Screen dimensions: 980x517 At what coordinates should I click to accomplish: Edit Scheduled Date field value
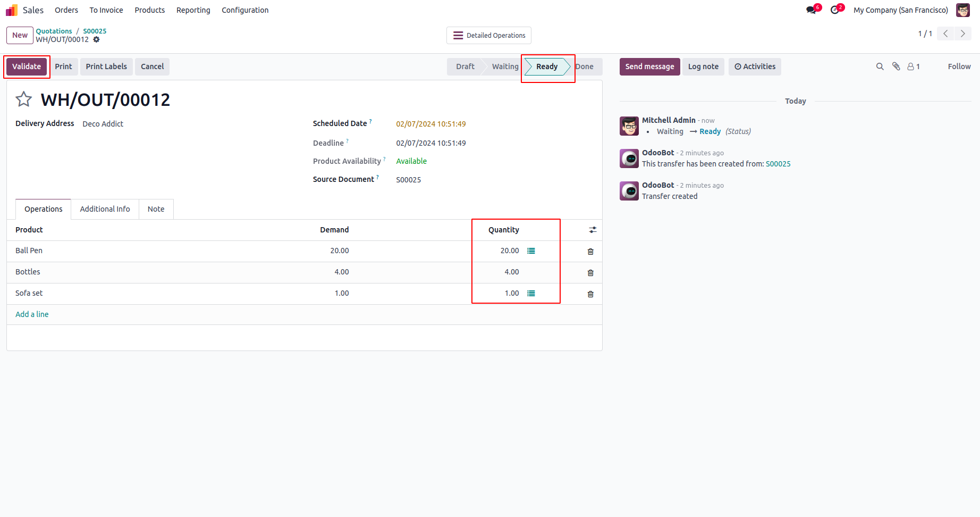(431, 124)
